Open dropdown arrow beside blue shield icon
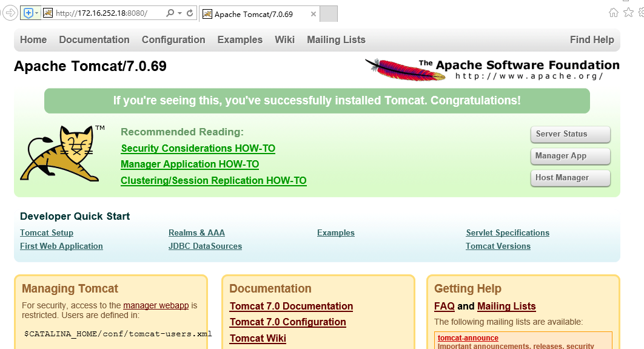This screenshot has width=644, height=349. (36, 13)
